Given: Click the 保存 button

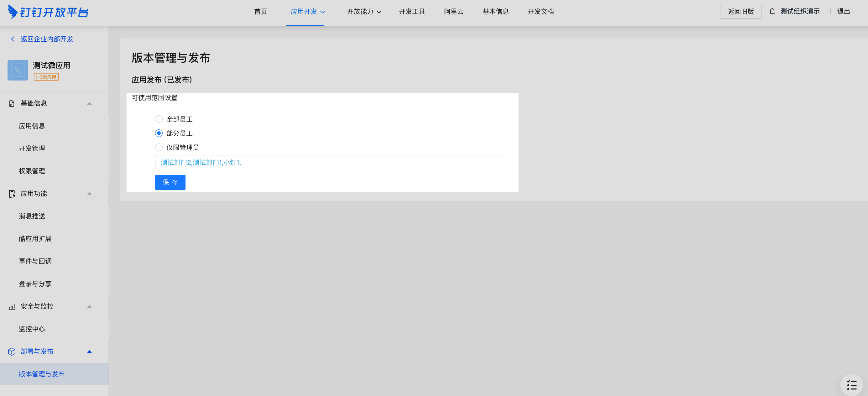Looking at the screenshot, I should tap(170, 182).
